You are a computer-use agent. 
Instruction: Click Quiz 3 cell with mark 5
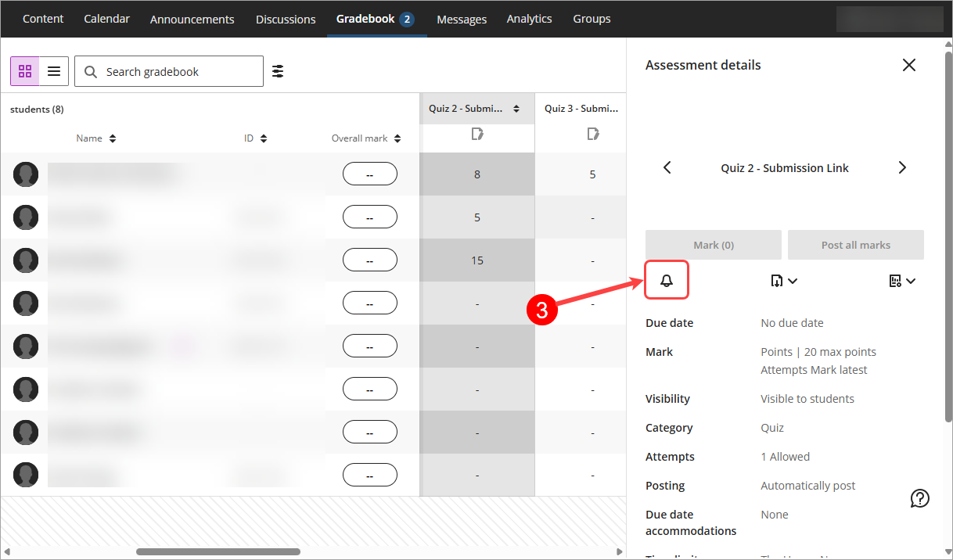click(x=593, y=174)
